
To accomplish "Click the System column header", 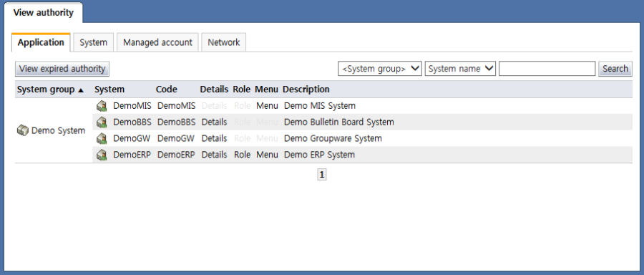I will tap(109, 90).
